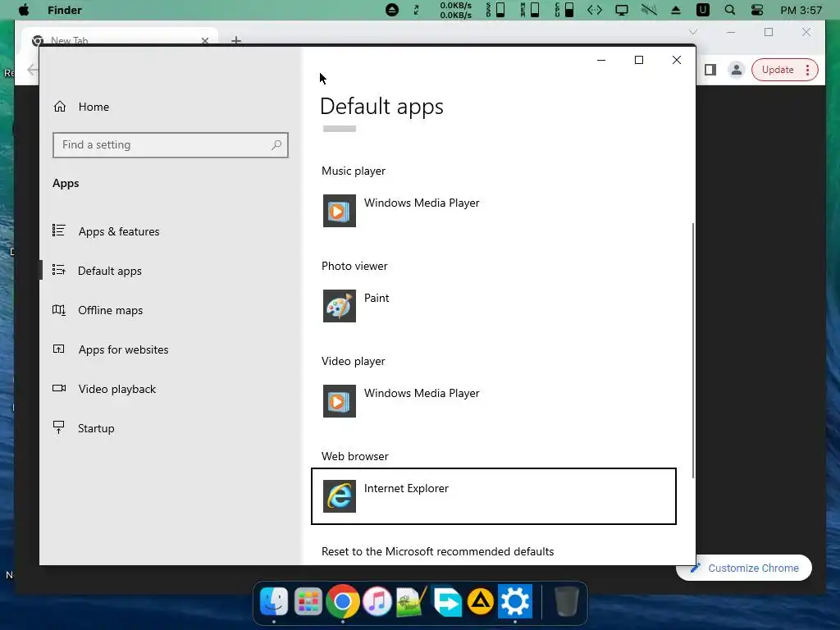Open Offline maps settings

[x=111, y=310]
